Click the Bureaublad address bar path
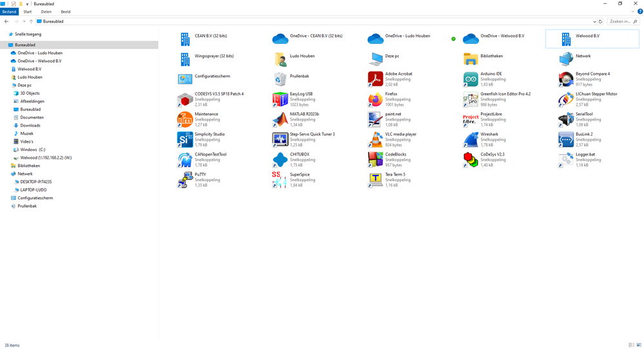 tap(53, 21)
